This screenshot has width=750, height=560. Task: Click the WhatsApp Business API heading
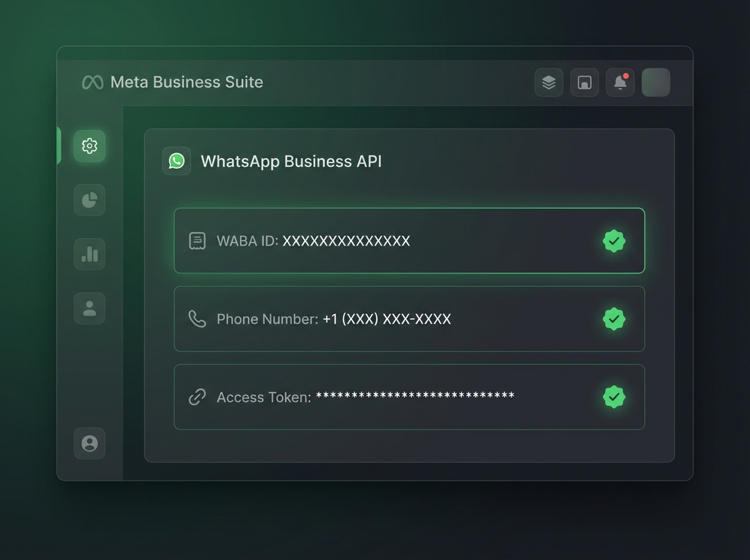point(291,161)
